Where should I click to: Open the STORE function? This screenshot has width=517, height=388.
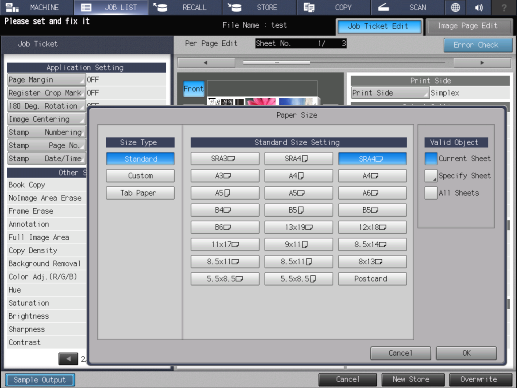(x=259, y=7)
